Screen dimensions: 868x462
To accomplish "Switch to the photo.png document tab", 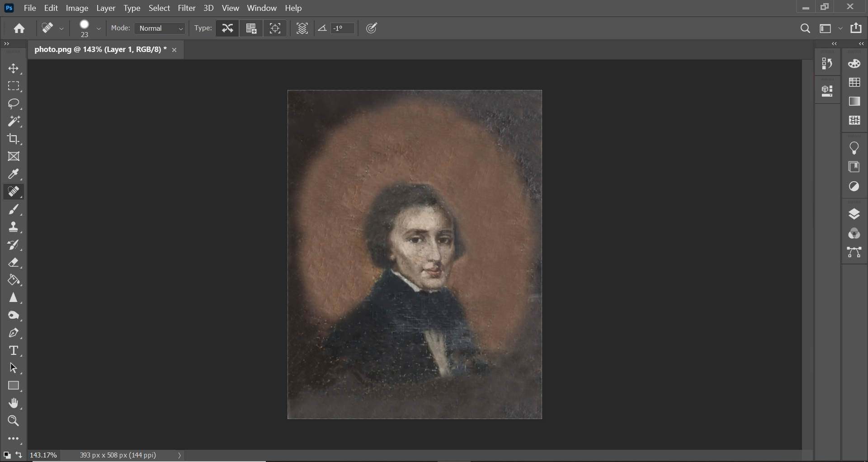I will (100, 50).
